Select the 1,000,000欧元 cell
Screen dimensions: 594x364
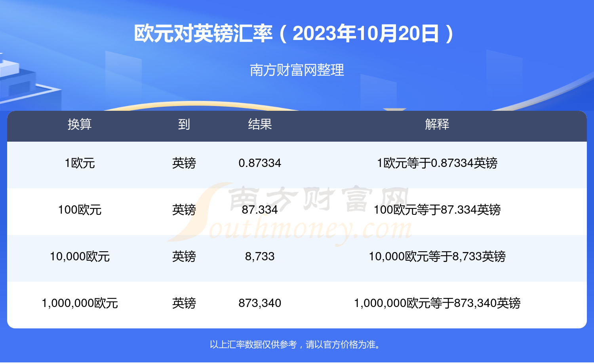(80, 303)
